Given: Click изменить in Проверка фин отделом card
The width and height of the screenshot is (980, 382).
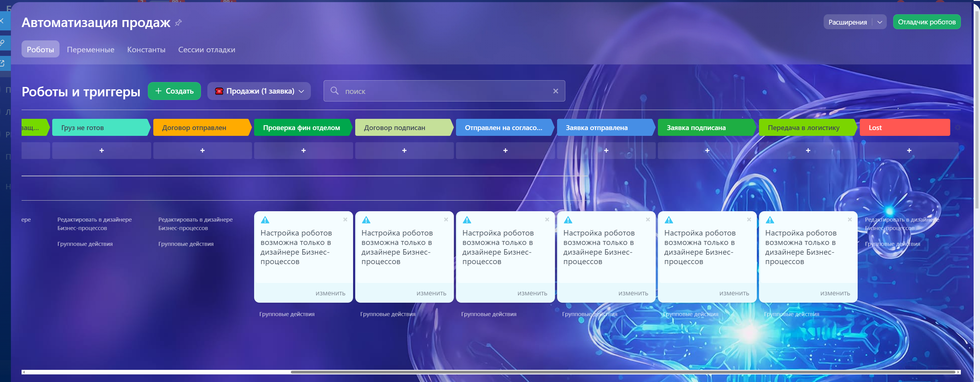Looking at the screenshot, I should click(330, 293).
